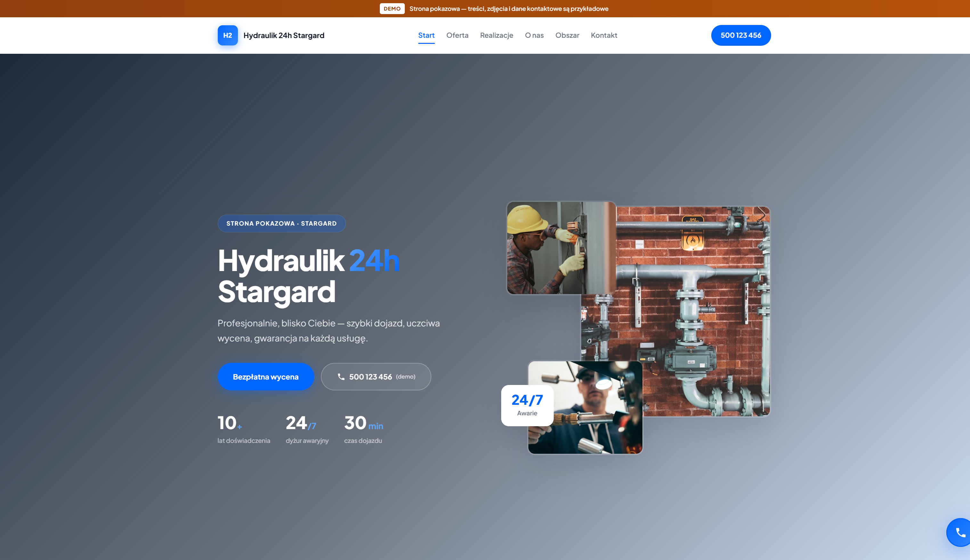The height and width of the screenshot is (560, 970).
Task: Click the Profesjonalnie, blisko Ciebie tagline text
Action: (x=328, y=331)
